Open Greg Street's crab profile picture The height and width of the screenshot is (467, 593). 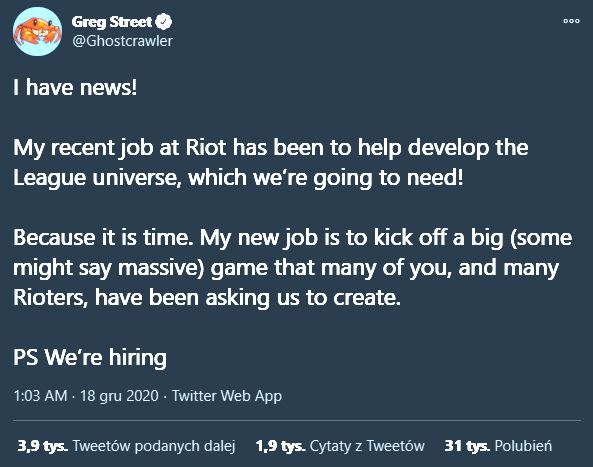tap(37, 31)
